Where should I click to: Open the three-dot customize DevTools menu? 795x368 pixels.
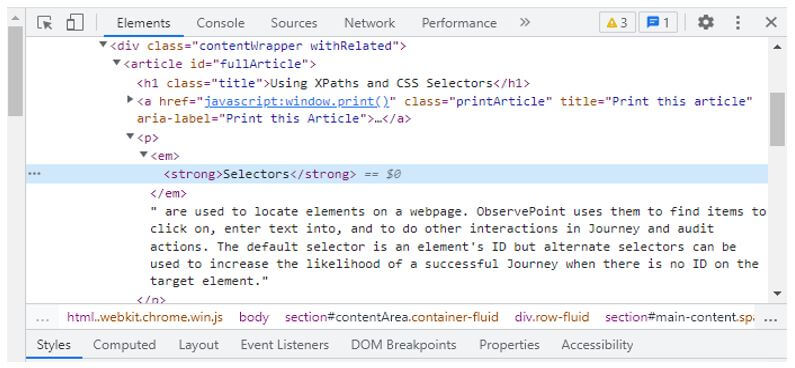(x=738, y=22)
